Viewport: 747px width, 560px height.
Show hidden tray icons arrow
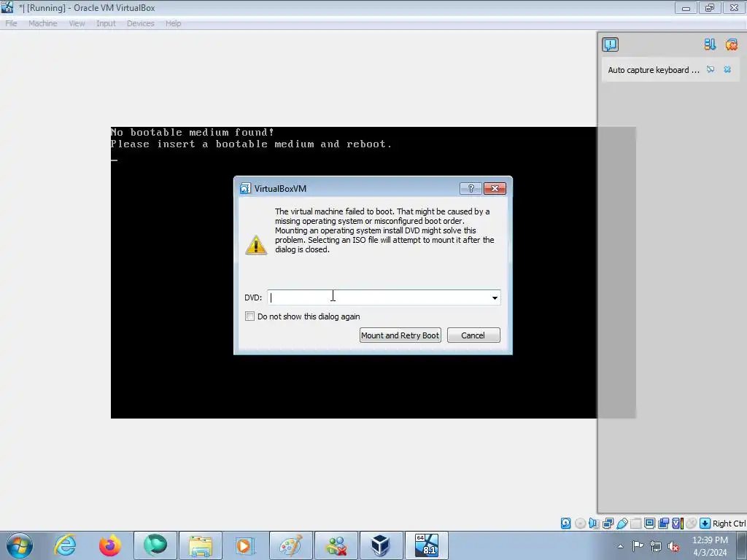[x=620, y=546]
